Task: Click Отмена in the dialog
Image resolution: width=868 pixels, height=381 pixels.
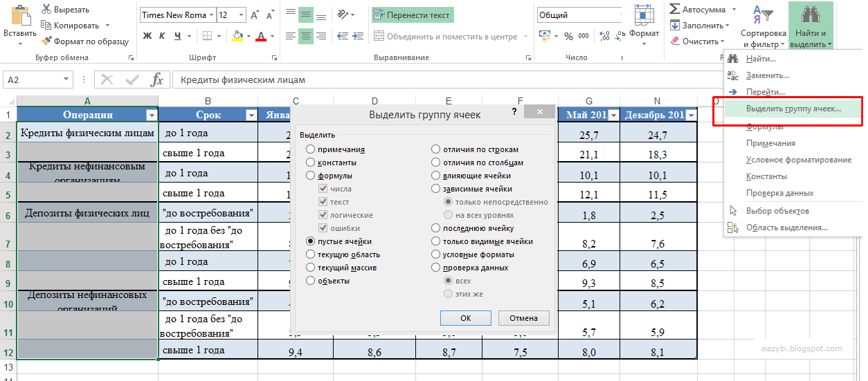Action: point(524,318)
